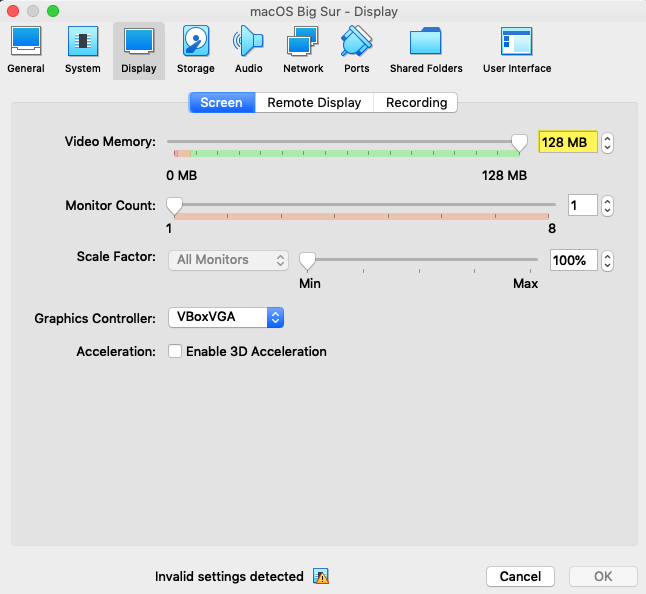The image size is (646, 594).
Task: Click the Cancel button
Action: [x=520, y=576]
